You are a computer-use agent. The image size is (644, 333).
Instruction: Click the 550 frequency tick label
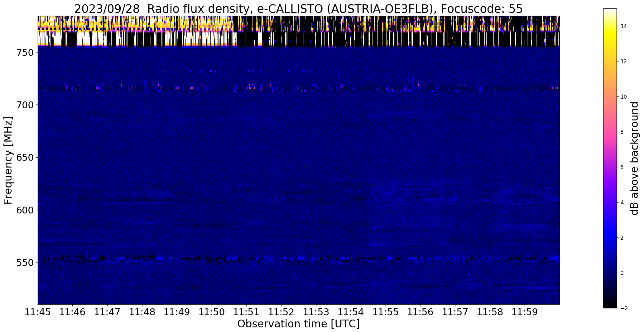coord(25,263)
